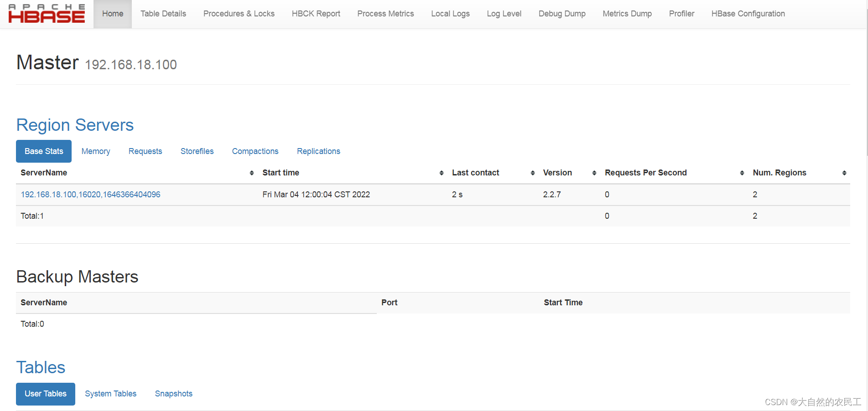Click the '2 s' last contact value
Screen dimensions: 868x411
coord(457,195)
